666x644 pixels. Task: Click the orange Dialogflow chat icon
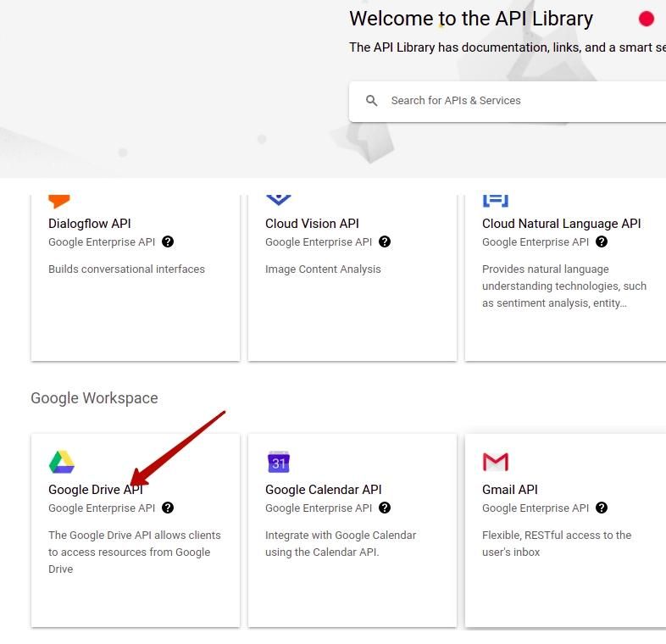click(x=59, y=202)
